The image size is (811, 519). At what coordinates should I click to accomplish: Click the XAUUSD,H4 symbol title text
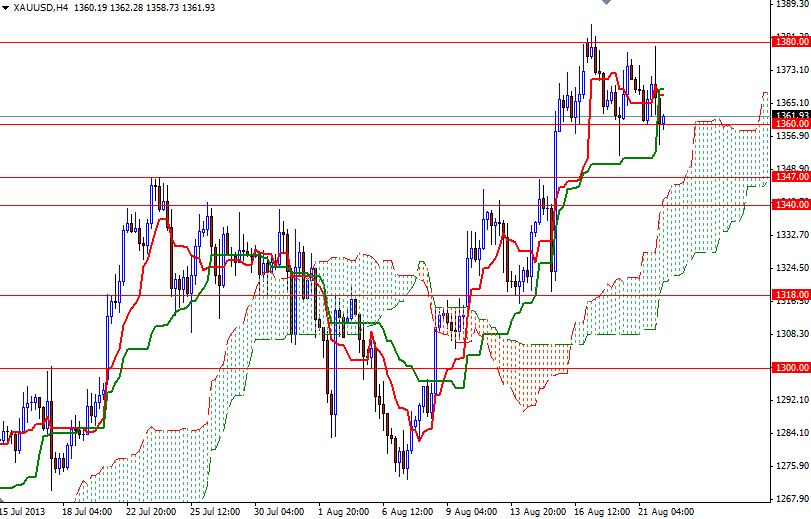point(41,8)
